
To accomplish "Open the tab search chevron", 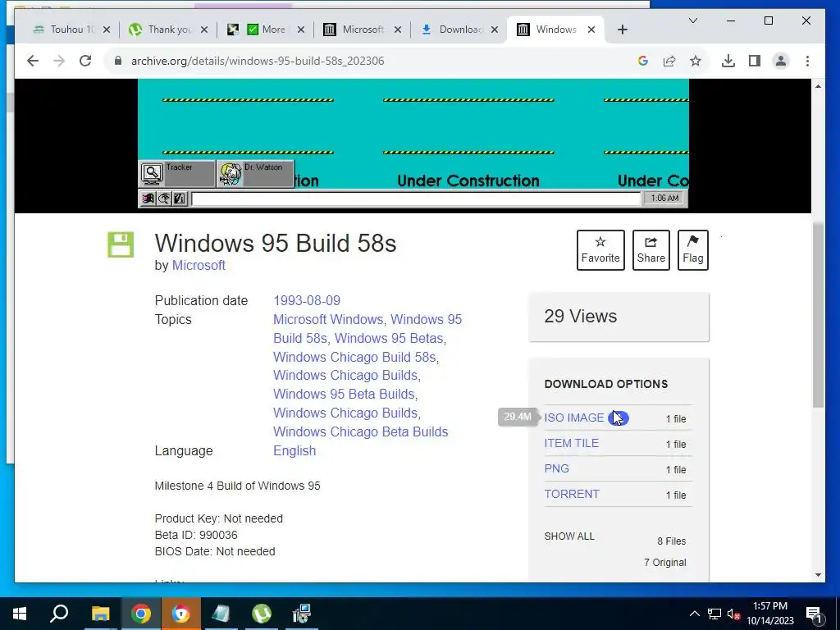I will pos(692,21).
